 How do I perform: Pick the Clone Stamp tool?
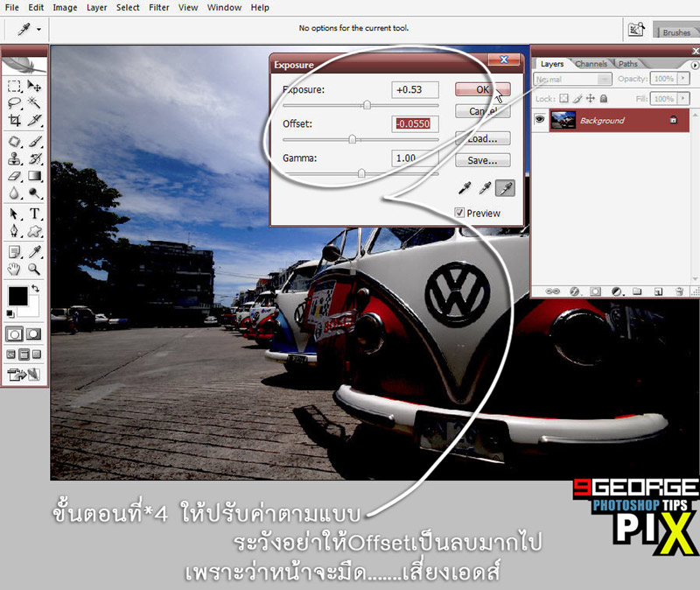click(x=14, y=158)
